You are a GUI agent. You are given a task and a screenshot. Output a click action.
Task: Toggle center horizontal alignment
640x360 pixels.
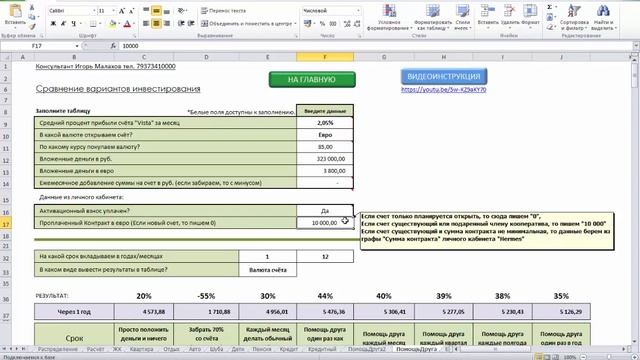pyautogui.click(x=156, y=24)
